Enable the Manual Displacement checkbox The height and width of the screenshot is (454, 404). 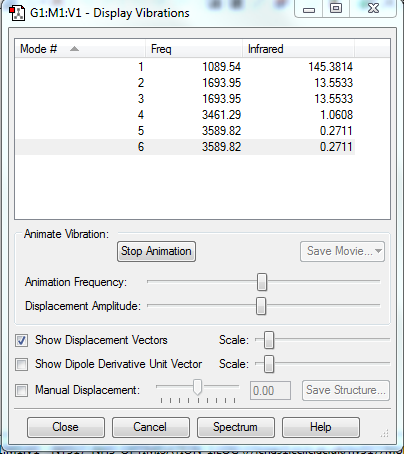22,390
